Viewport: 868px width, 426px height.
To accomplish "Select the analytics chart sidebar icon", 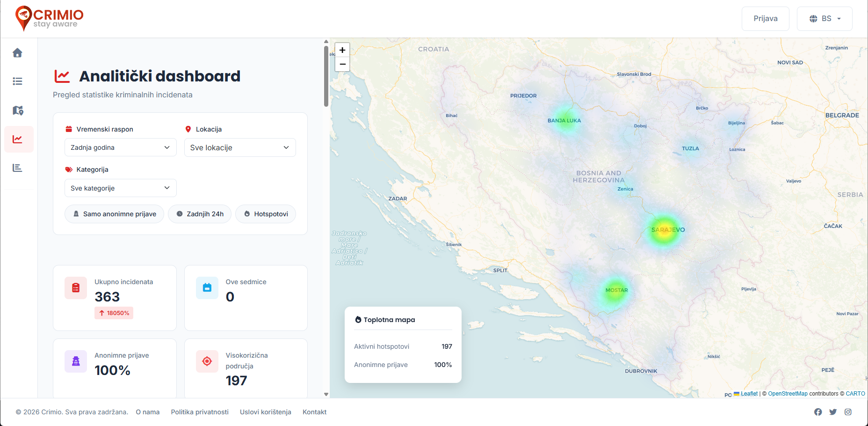I will coord(18,139).
